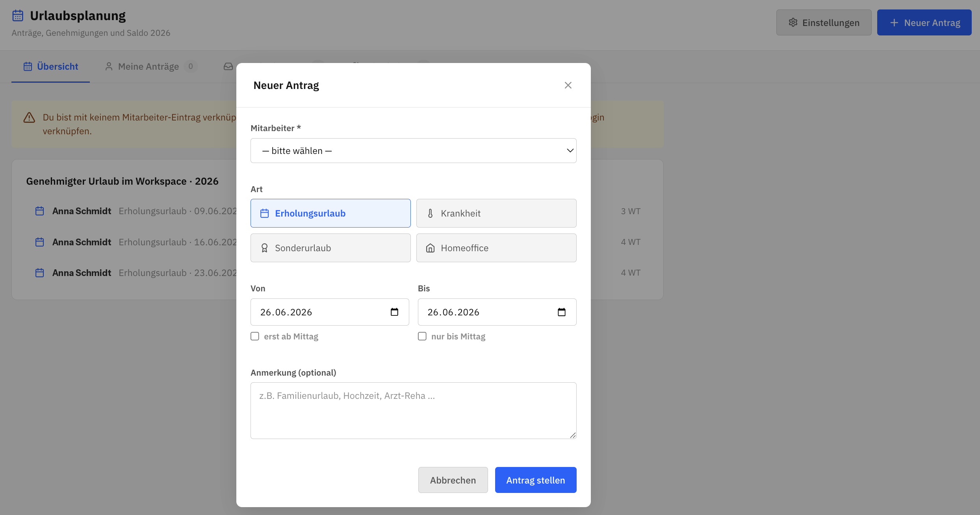
Task: Click the 0 badge on Meine Anträge
Action: point(191,66)
